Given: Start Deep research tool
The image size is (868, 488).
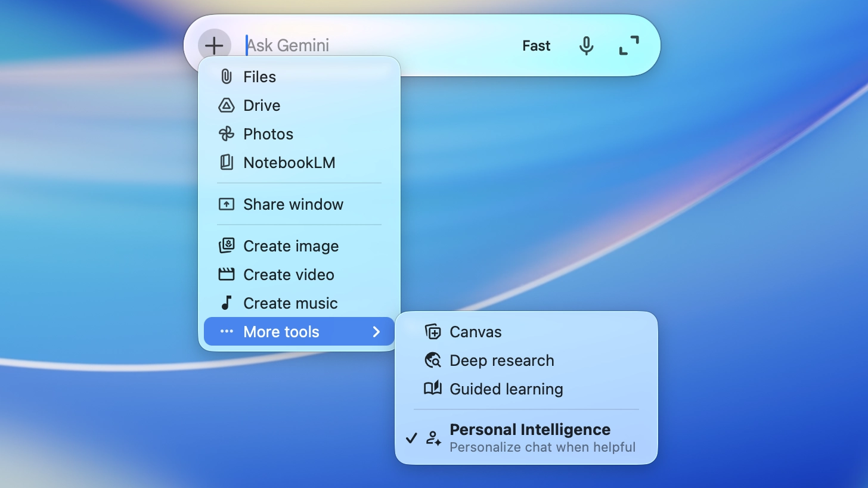Looking at the screenshot, I should (x=501, y=360).
